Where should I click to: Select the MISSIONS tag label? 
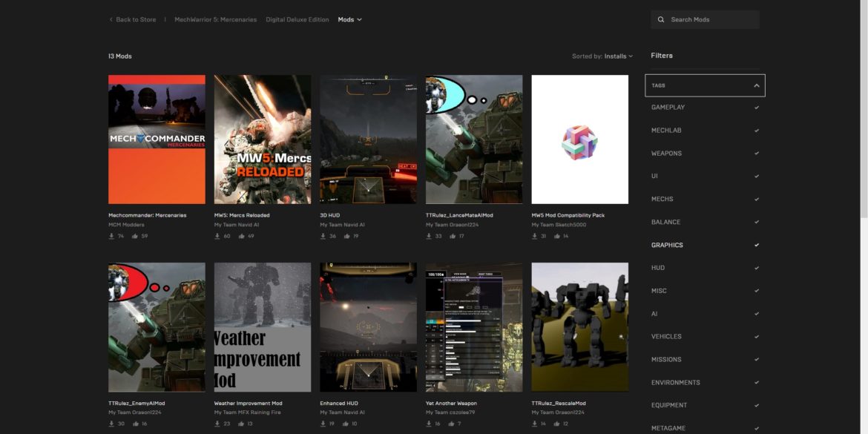[666, 360]
